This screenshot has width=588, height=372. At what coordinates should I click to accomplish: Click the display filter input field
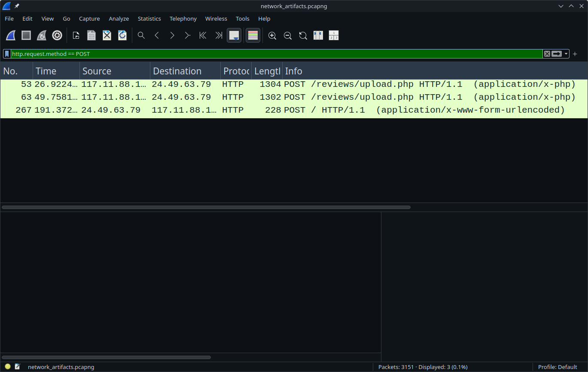[277, 54]
